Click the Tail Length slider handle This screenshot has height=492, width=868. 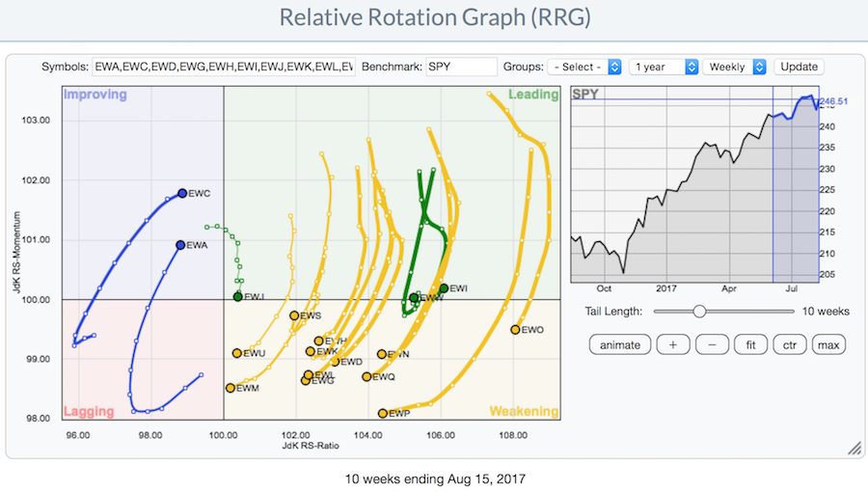(699, 311)
